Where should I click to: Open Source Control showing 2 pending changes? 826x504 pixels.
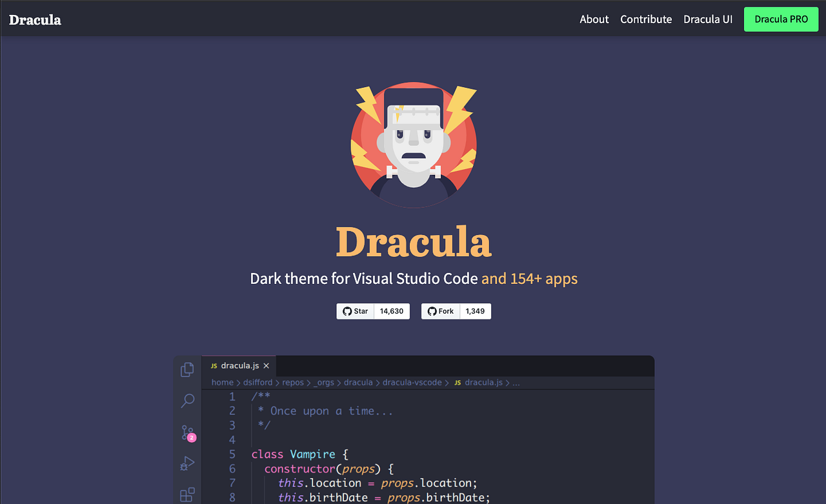(187, 432)
